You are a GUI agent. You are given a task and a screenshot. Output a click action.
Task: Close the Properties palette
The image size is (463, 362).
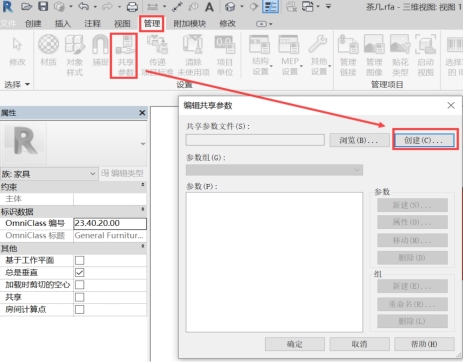142,113
